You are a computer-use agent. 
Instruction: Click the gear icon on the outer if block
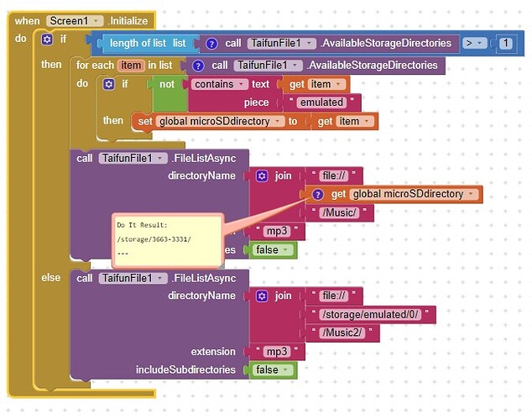(47, 39)
